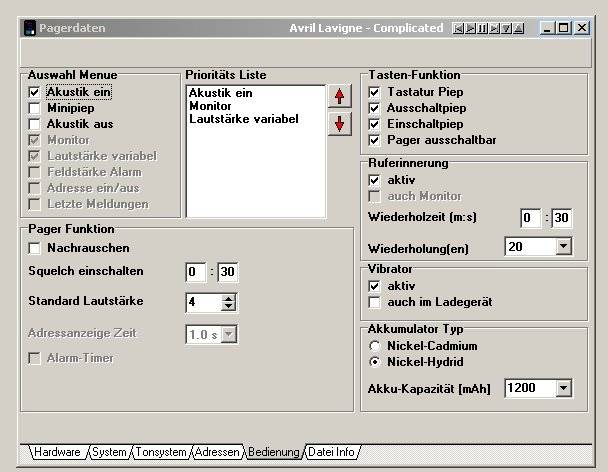The width and height of the screenshot is (608, 472).
Task: Expand the Akku-Kapazität dropdown
Action: tap(563, 387)
